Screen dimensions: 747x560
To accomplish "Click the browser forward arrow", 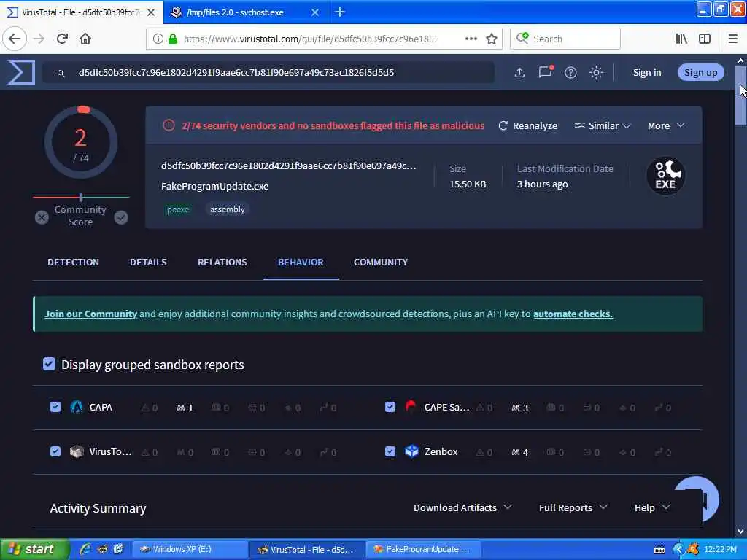I will click(x=39, y=39).
